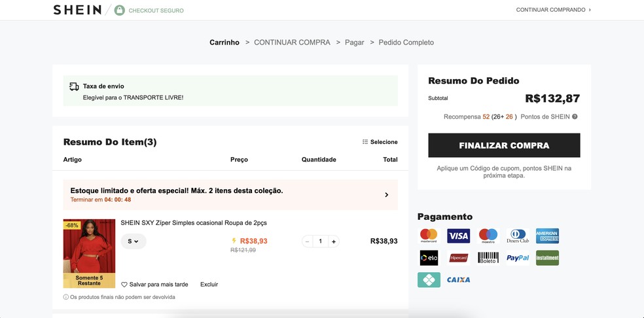Click the Diners Club payment icon
The image size is (644, 318).
tap(518, 236)
